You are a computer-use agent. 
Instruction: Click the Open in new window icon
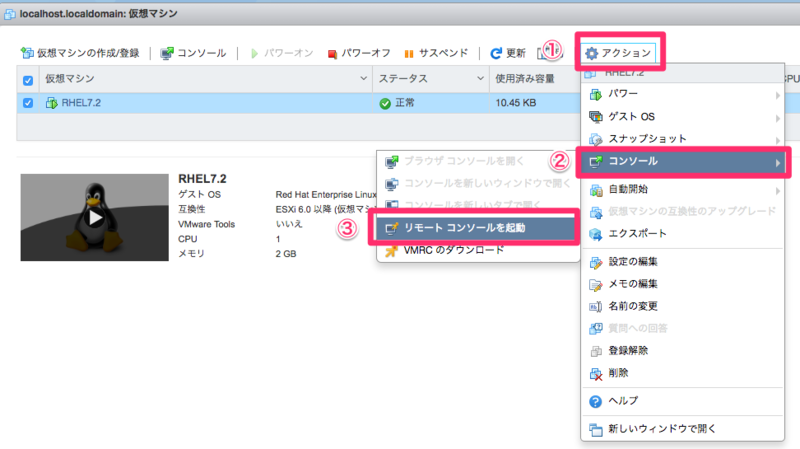[595, 430]
